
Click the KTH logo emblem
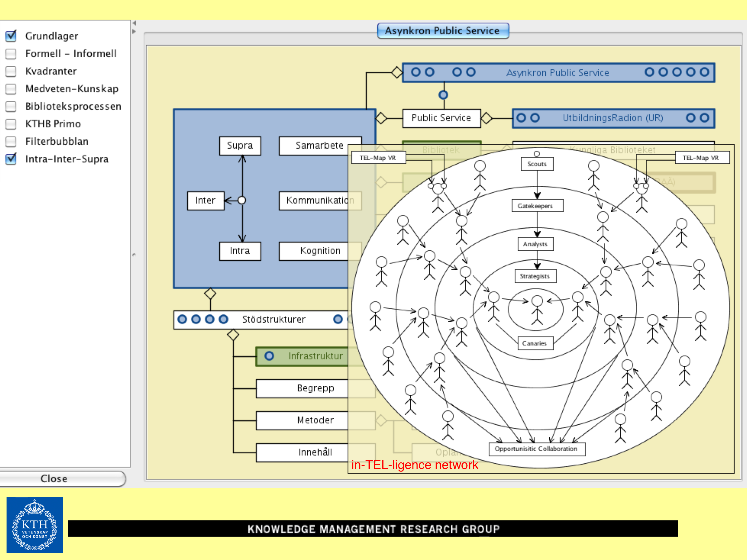tap(34, 524)
